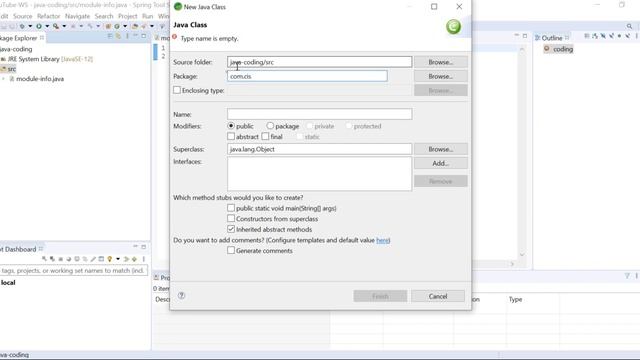The image size is (640, 360).
Task: Open the Boot Dashboard view menu
Action: (x=144, y=259)
